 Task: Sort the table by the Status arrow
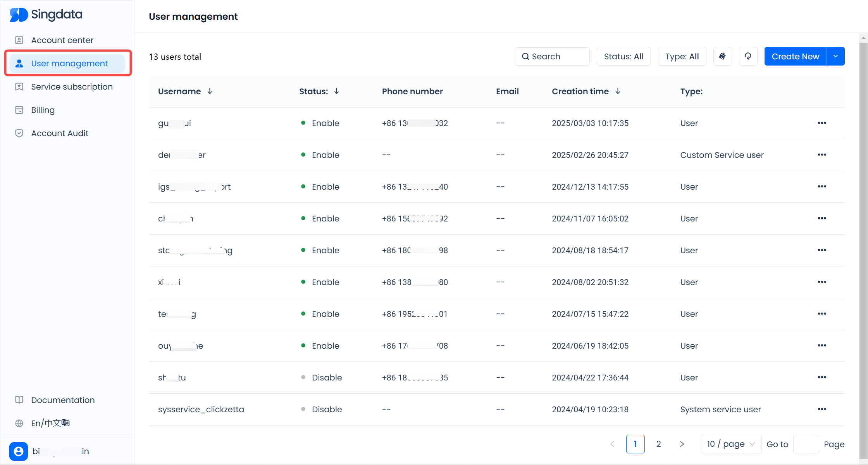coord(336,91)
